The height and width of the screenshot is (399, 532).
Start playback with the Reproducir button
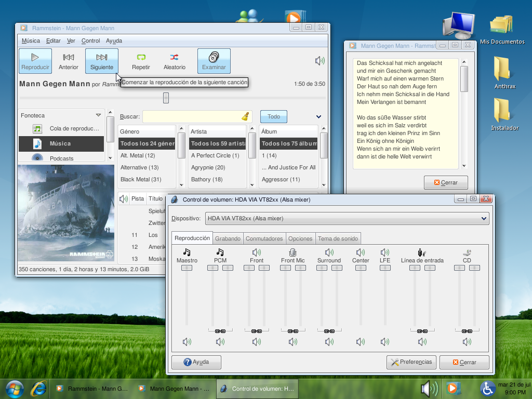(35, 61)
